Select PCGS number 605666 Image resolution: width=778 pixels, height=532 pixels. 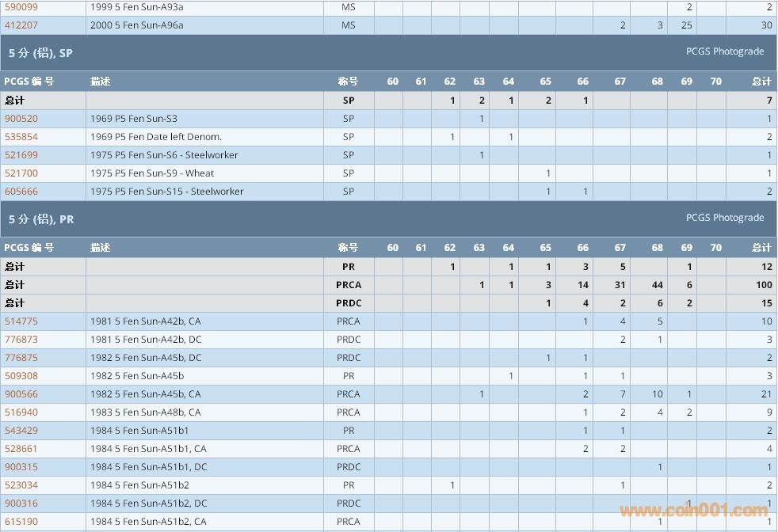21,192
